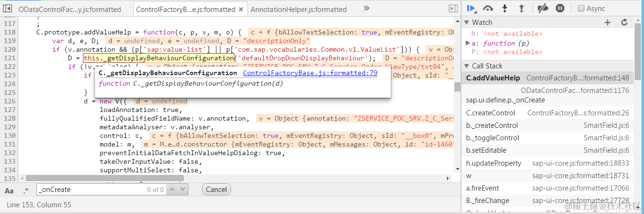
Task: Click watch entry N: <not available>
Action: pyautogui.click(x=507, y=34)
